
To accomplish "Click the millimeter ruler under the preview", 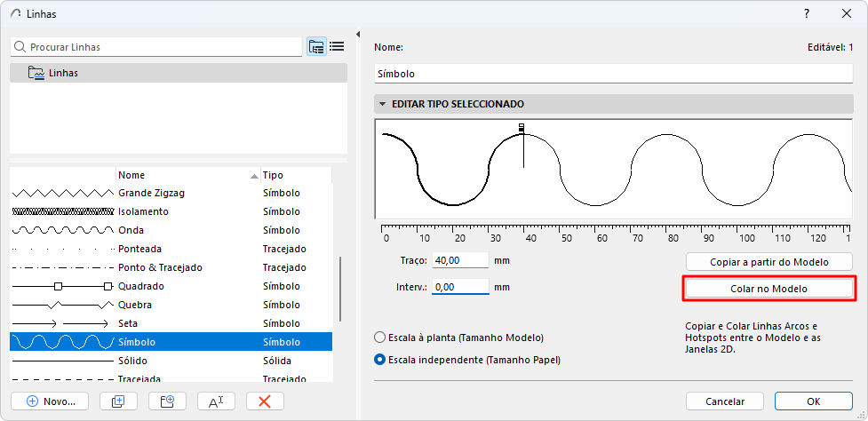I will click(616, 234).
